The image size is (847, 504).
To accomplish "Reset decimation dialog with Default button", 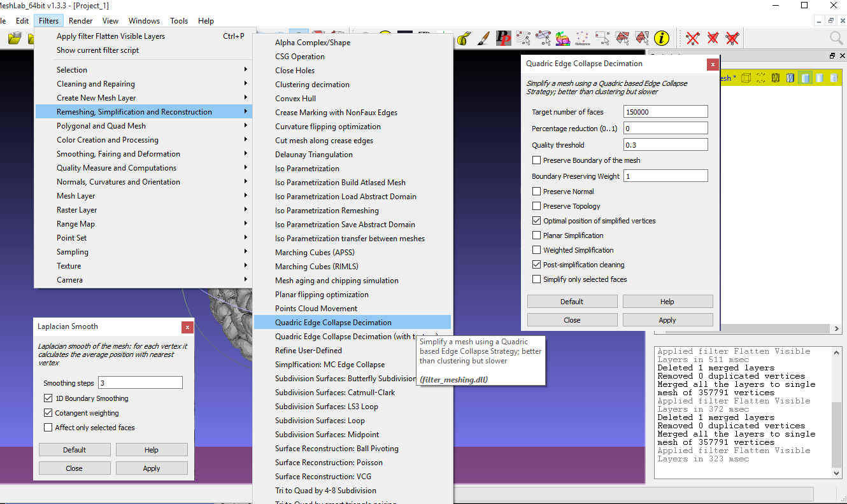I will (x=572, y=302).
